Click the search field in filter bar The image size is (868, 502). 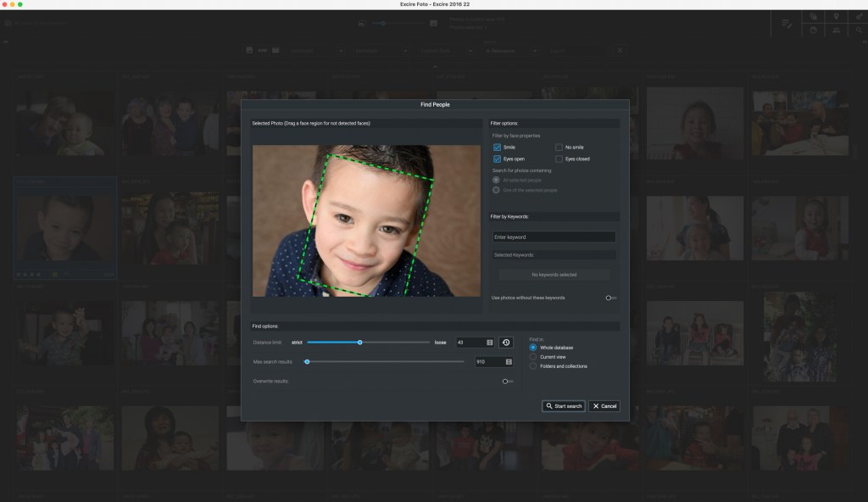coord(576,50)
